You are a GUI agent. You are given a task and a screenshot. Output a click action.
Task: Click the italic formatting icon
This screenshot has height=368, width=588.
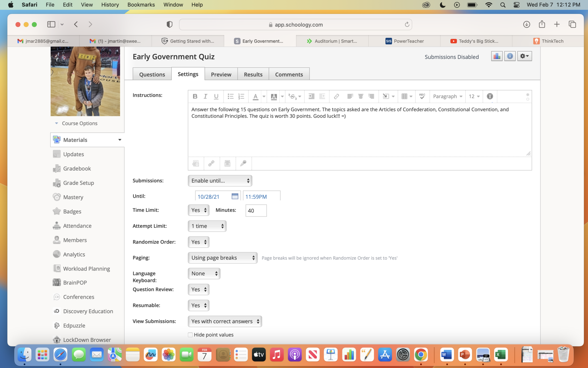click(205, 96)
